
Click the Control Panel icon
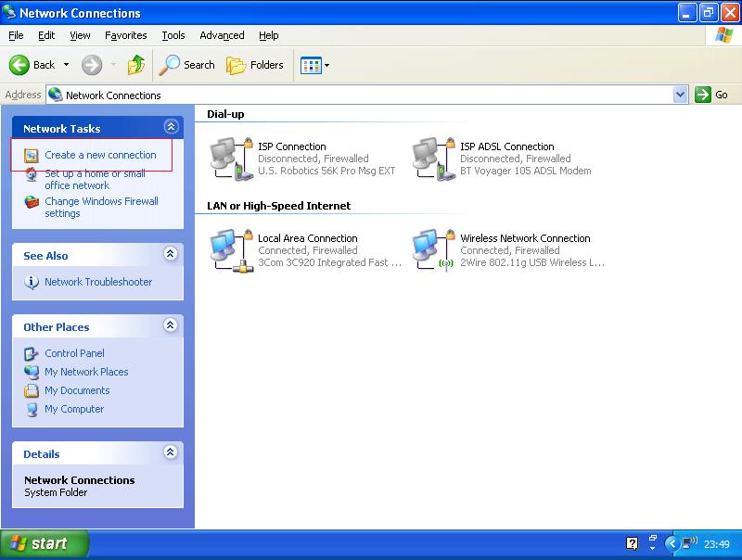32,353
